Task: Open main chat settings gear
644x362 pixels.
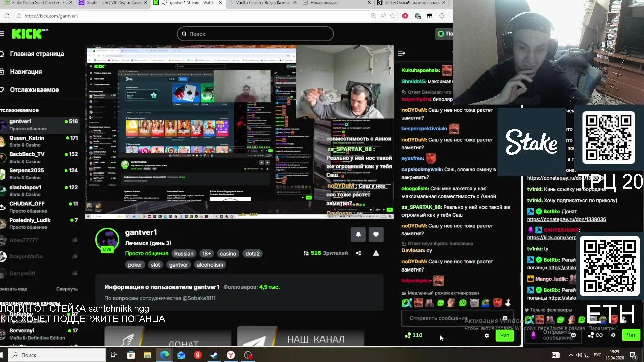Action: tap(486, 335)
